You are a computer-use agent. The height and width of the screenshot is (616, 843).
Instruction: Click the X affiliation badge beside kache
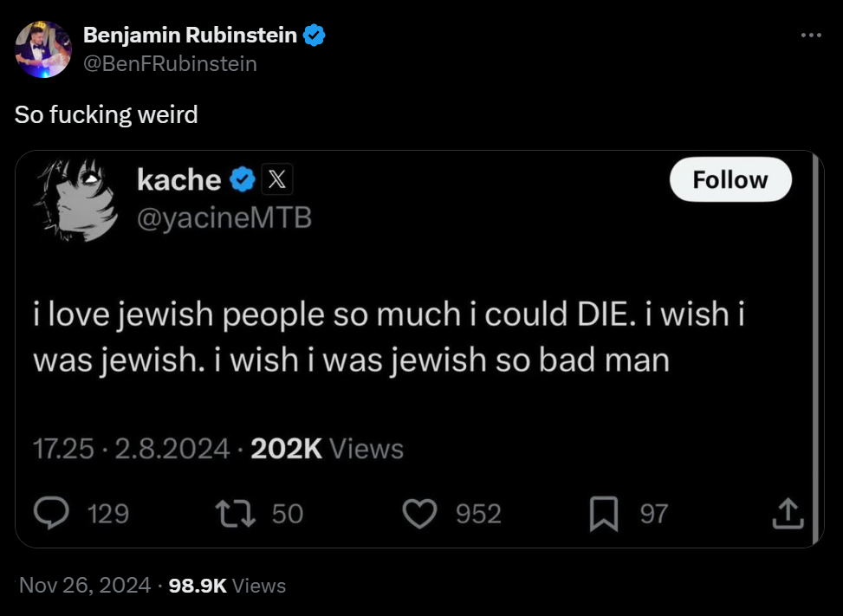(276, 179)
